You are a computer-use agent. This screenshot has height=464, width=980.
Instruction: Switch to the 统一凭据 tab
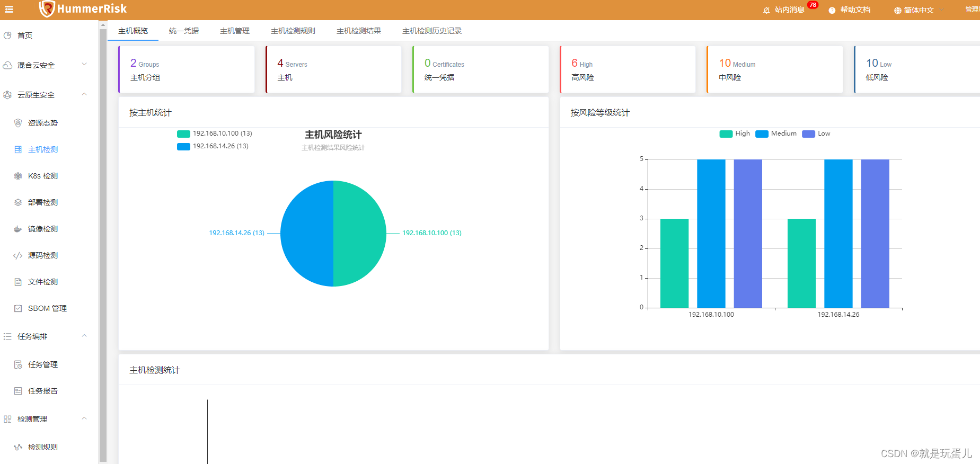[x=184, y=31]
